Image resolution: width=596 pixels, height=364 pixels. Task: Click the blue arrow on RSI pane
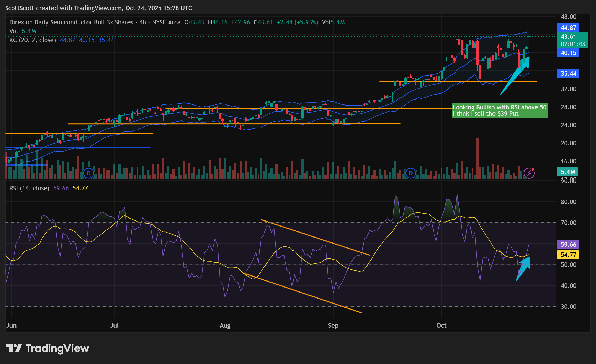tap(524, 268)
